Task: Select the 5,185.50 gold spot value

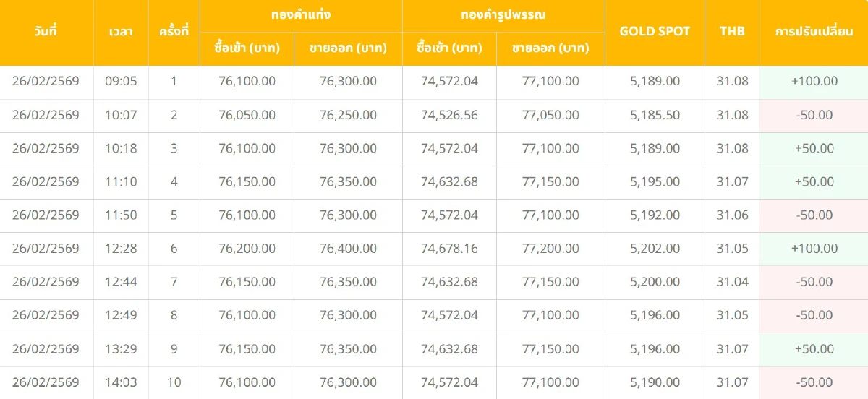Action: coord(655,115)
